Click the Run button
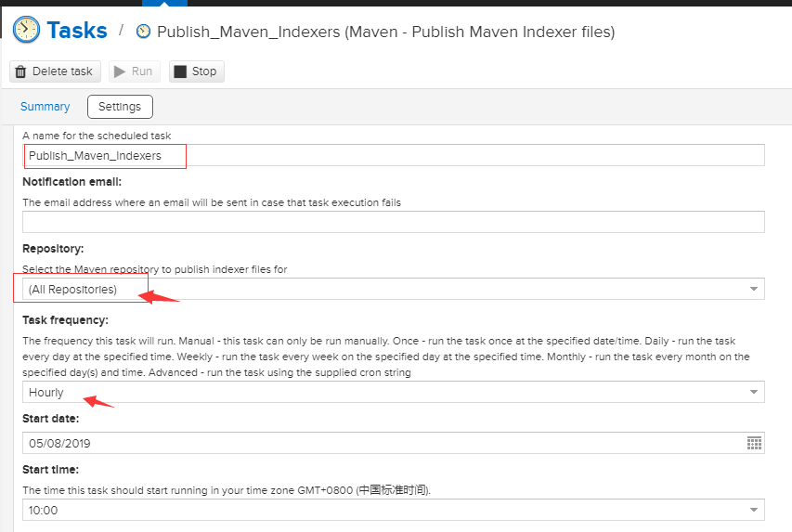792x532 pixels. [x=135, y=71]
